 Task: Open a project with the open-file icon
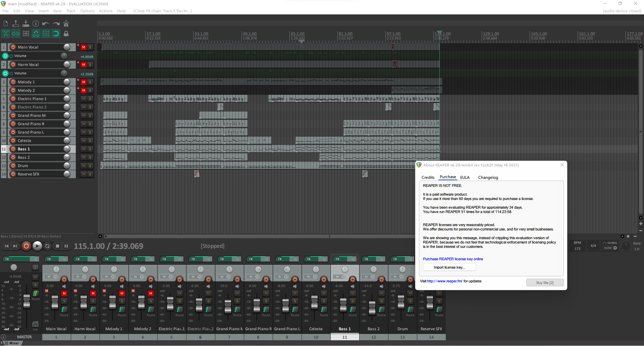click(x=16, y=23)
